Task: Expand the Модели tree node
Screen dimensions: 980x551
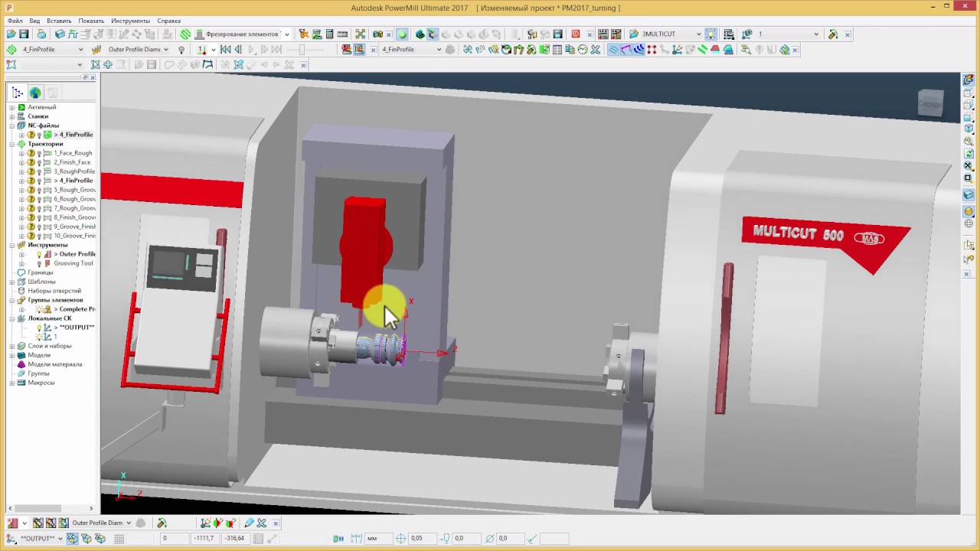Action: point(11,355)
